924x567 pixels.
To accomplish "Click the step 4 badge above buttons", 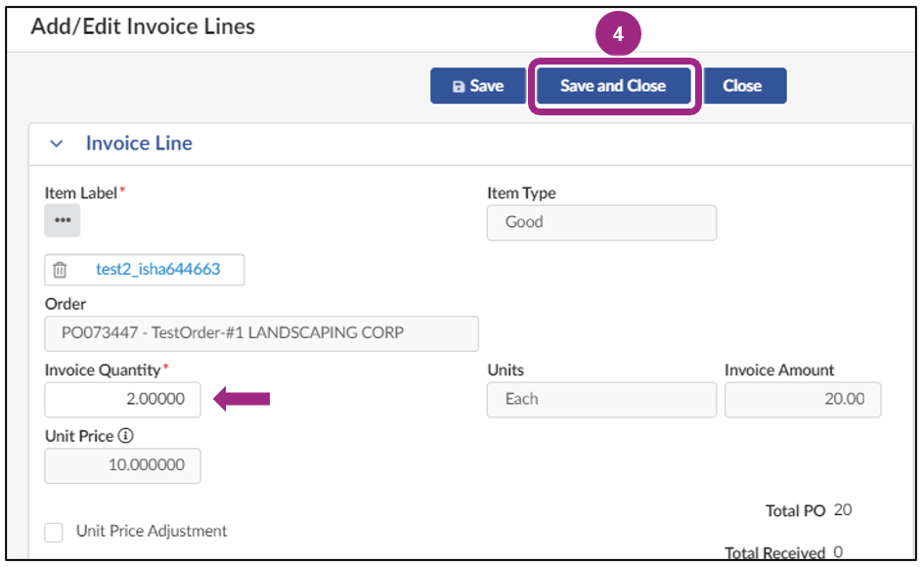I will (x=614, y=32).
